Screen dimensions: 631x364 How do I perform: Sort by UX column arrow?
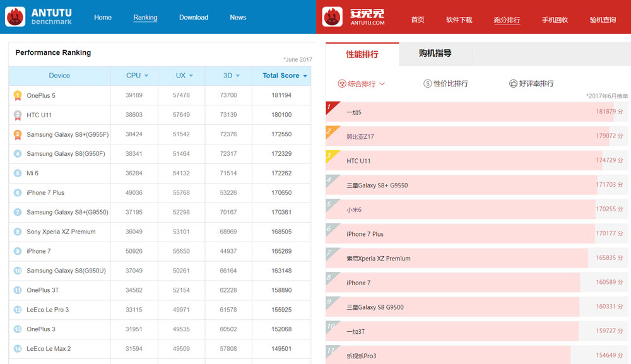pyautogui.click(x=191, y=76)
